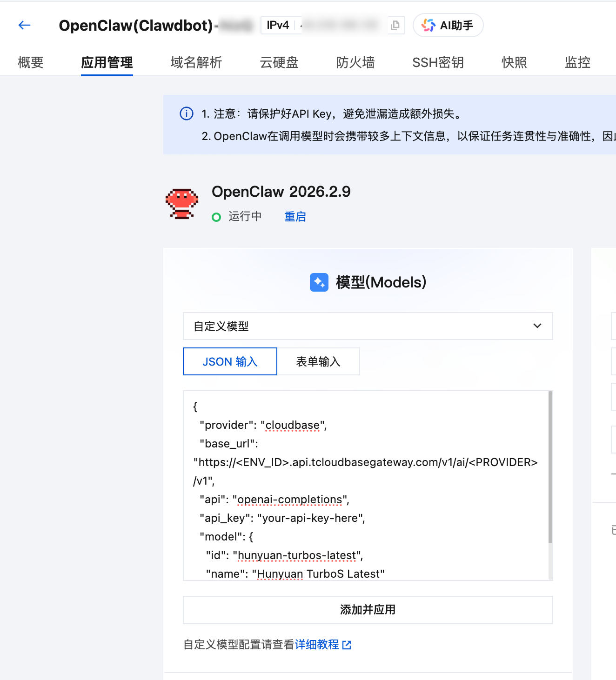Click the API Key warning notice text
Viewport: 616px width, 680px height.
pyautogui.click(x=332, y=114)
